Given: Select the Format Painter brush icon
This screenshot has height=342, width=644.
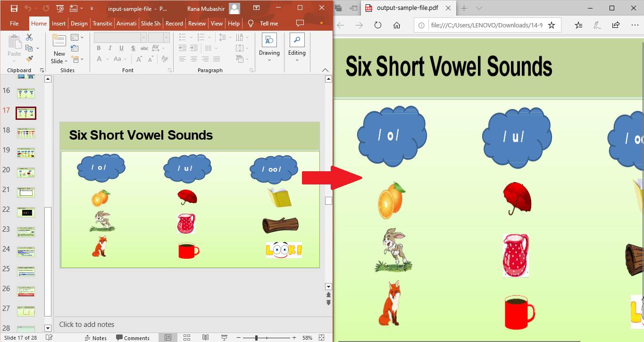Looking at the screenshot, I should pos(29,59).
